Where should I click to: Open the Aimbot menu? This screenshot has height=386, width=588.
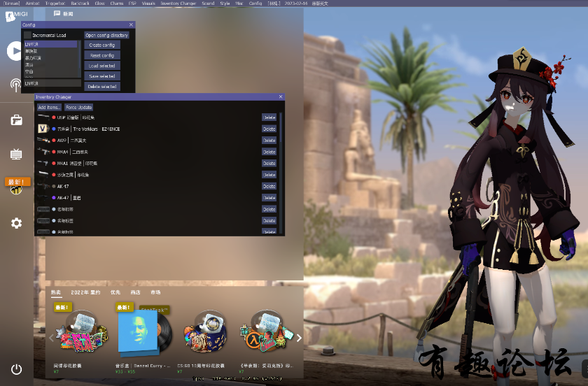[x=32, y=3]
